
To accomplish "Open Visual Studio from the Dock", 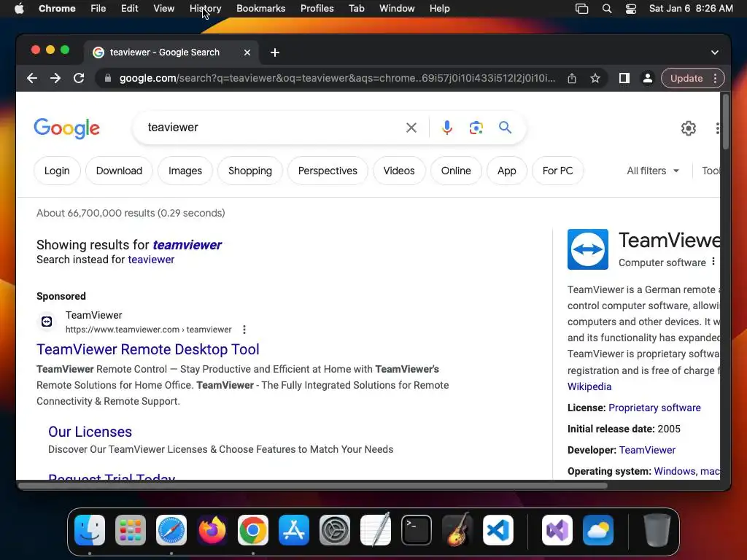I will coord(557,530).
